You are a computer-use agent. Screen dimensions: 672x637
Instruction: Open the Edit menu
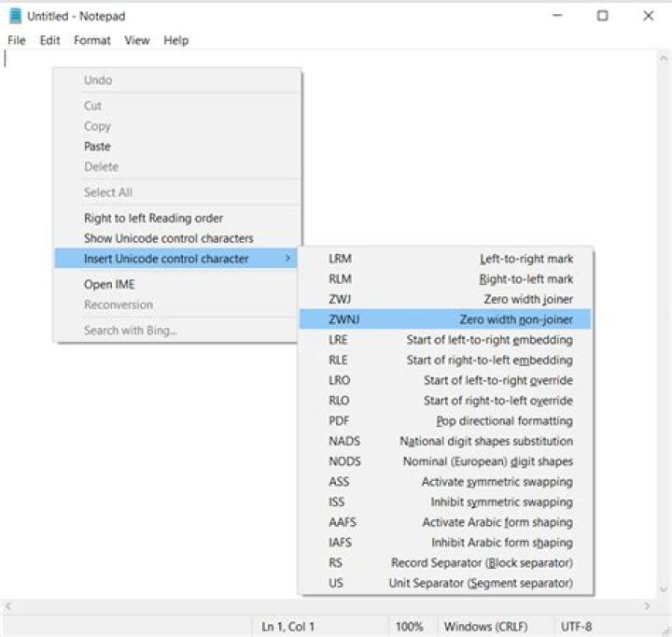pyautogui.click(x=49, y=40)
